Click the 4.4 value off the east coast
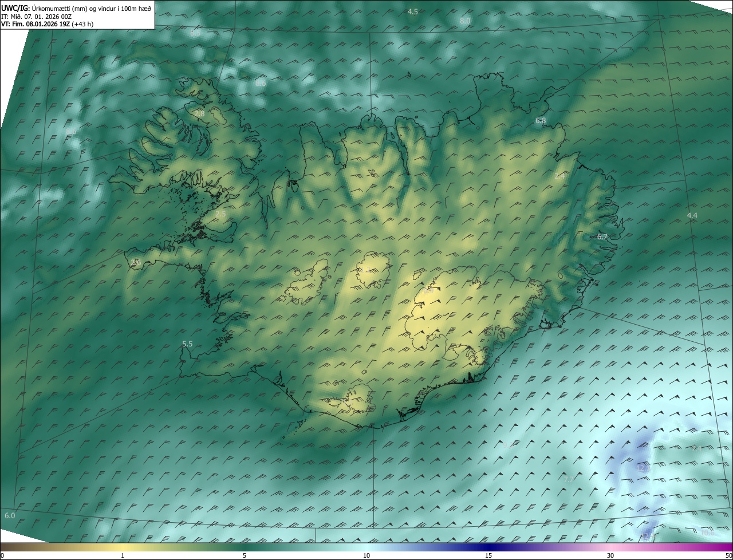 (x=692, y=215)
